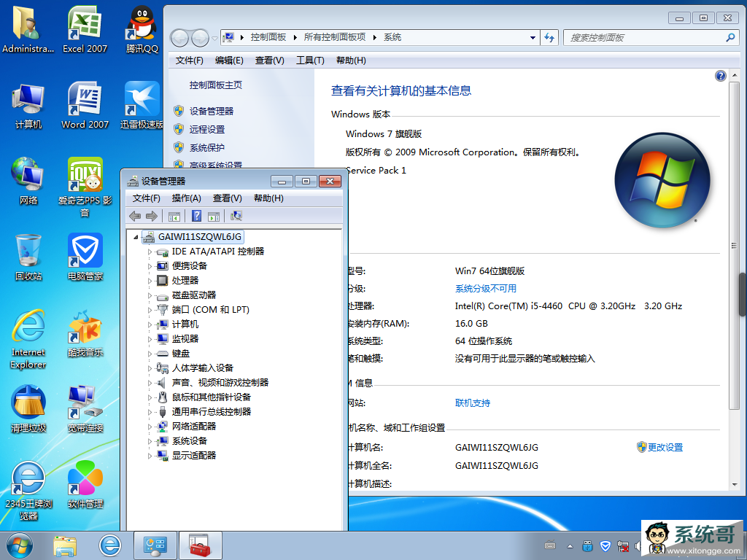Open 酷我音乐 desktop shortcut
The image size is (747, 560).
click(x=85, y=333)
